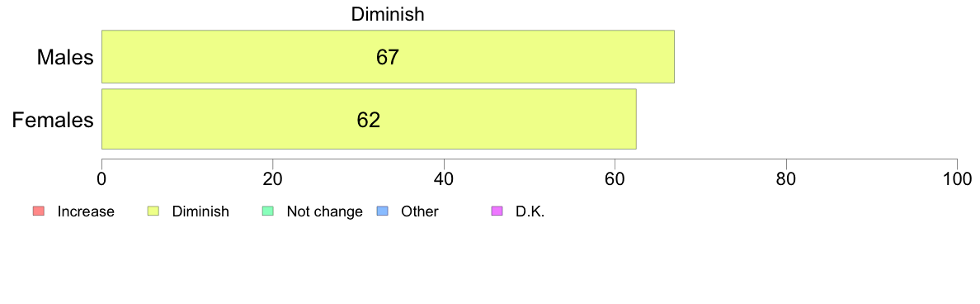Select the Males bar

pos(389,56)
